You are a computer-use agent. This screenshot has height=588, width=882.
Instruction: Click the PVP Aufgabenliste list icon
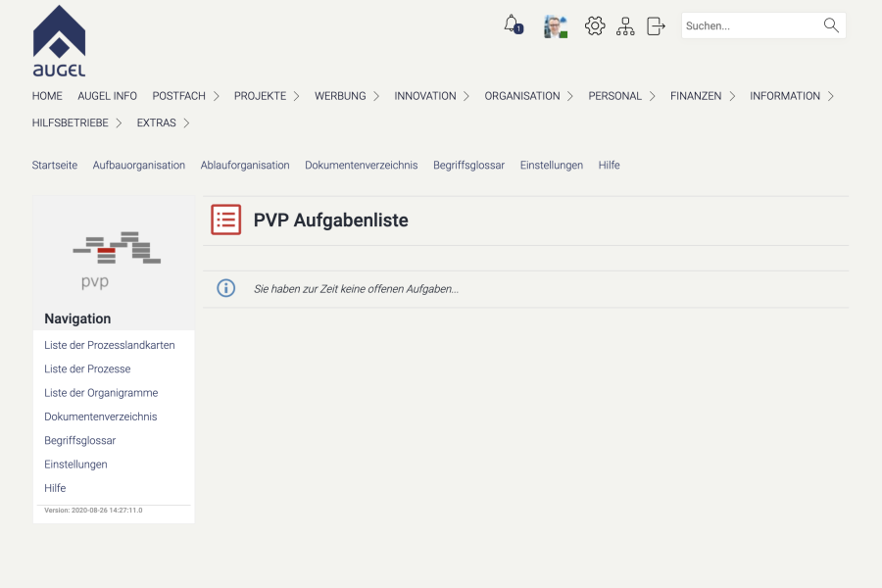point(225,220)
